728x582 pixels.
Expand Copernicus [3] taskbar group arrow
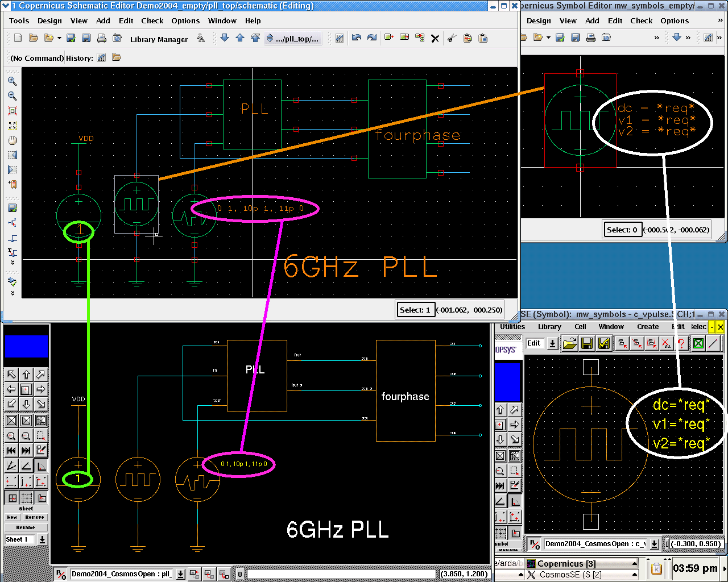635,564
